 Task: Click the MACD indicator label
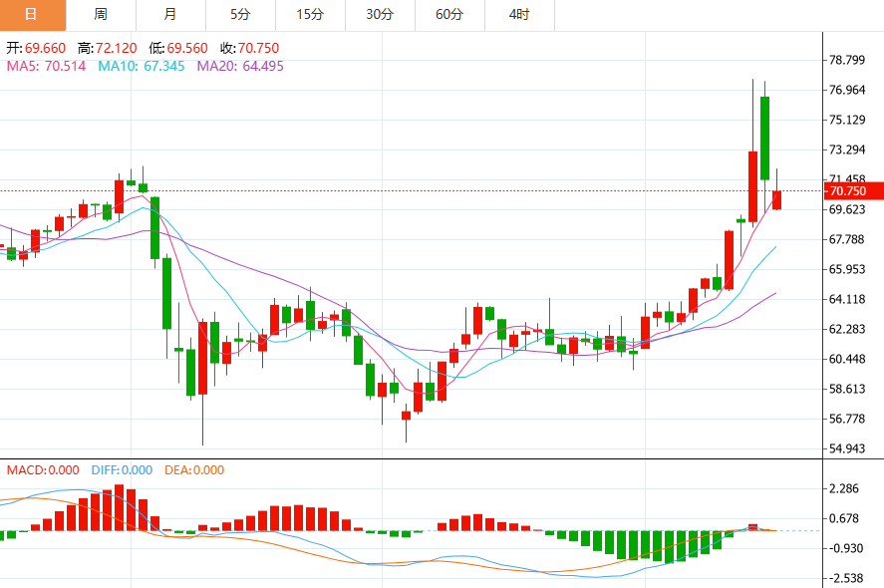pyautogui.click(x=43, y=470)
